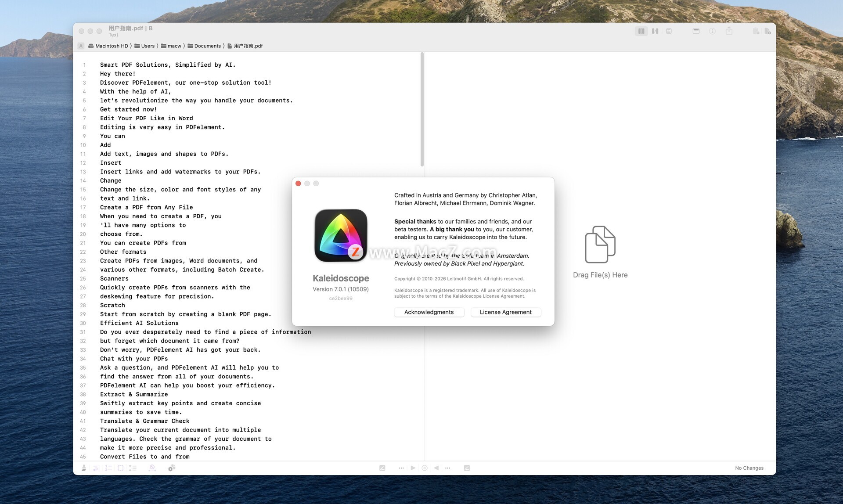Click build hash 'ce2bee99'

click(x=341, y=299)
